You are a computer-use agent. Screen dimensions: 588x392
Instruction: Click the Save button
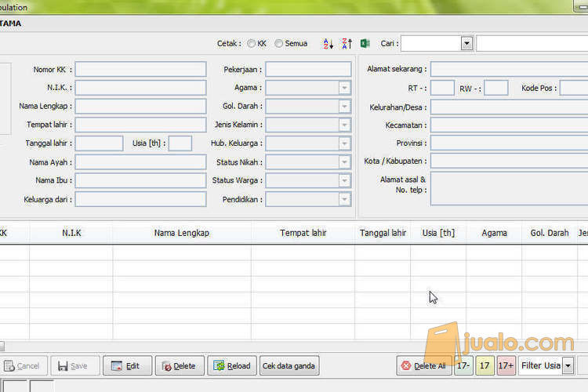point(75,366)
